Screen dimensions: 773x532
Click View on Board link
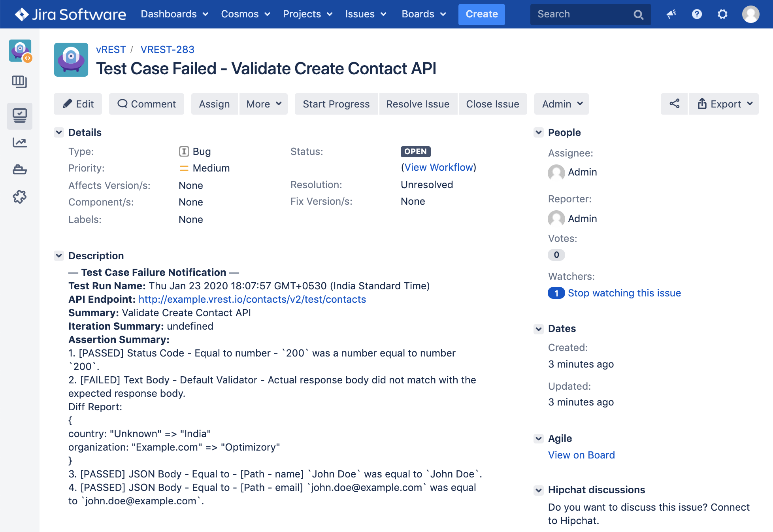point(581,455)
